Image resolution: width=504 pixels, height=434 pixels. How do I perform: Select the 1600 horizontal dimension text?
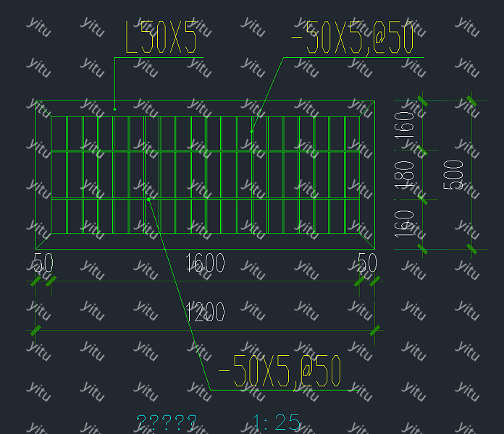205,263
